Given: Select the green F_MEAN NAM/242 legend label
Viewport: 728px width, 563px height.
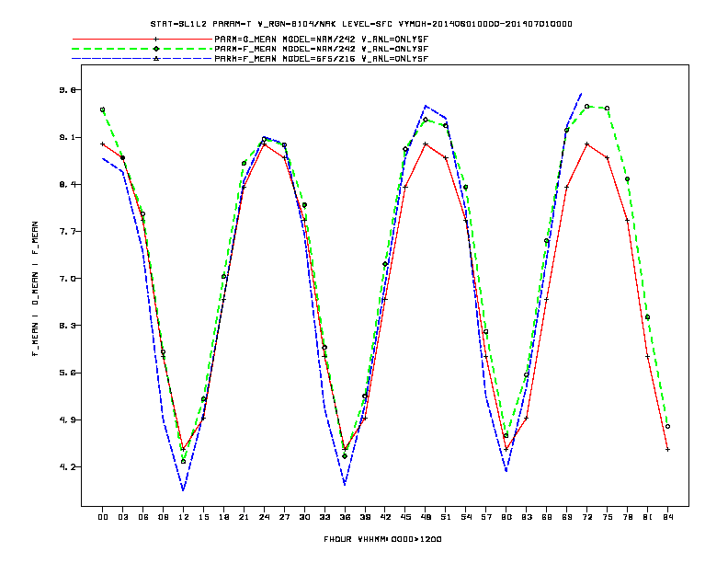Looking at the screenshot, I should tap(322, 49).
